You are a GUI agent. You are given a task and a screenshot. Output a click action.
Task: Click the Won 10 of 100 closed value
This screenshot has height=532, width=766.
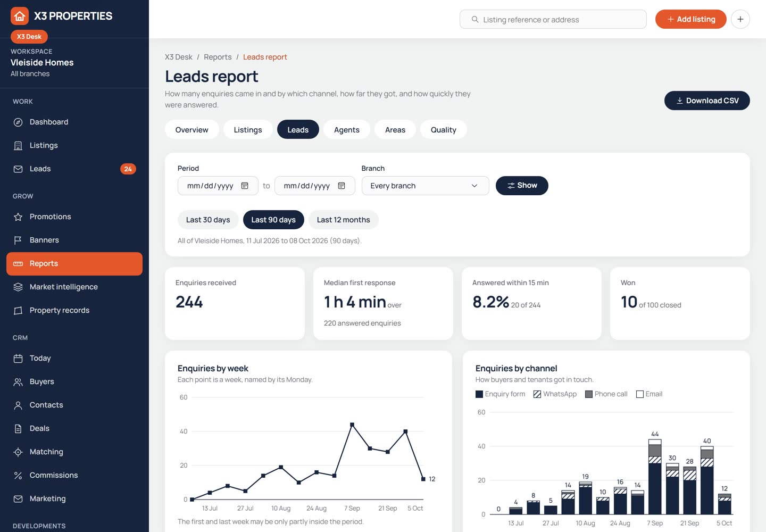[x=629, y=302]
